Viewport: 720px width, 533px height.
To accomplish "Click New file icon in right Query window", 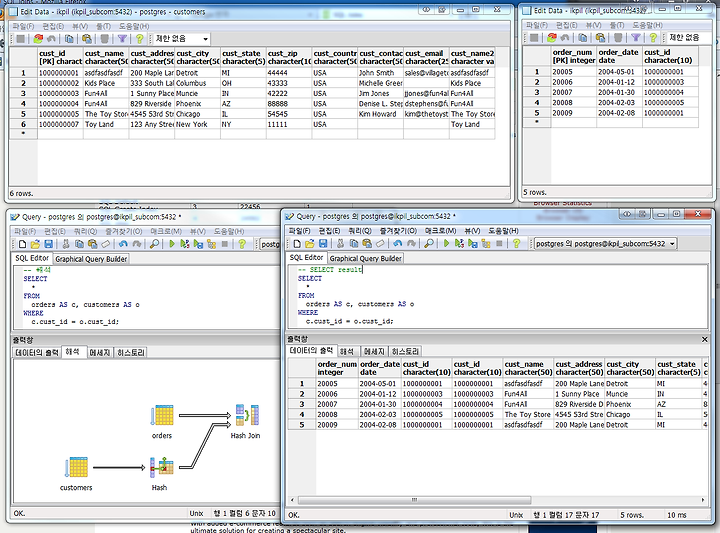I will [x=297, y=244].
